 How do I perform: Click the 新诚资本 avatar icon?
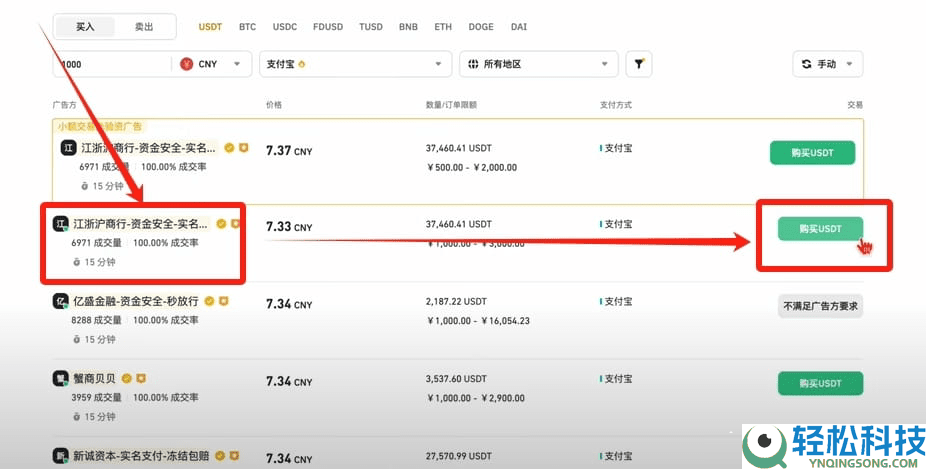(x=61, y=456)
